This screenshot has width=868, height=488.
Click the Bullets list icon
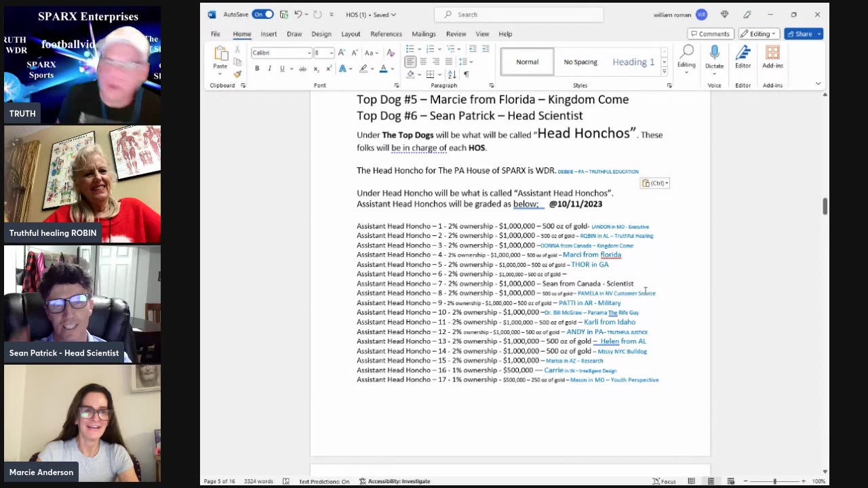point(410,49)
